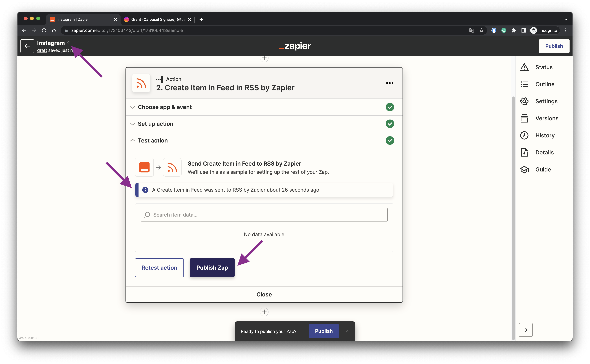Image resolution: width=590 pixels, height=364 pixels.
Task: Click Close at bottom of step card
Action: point(264,294)
